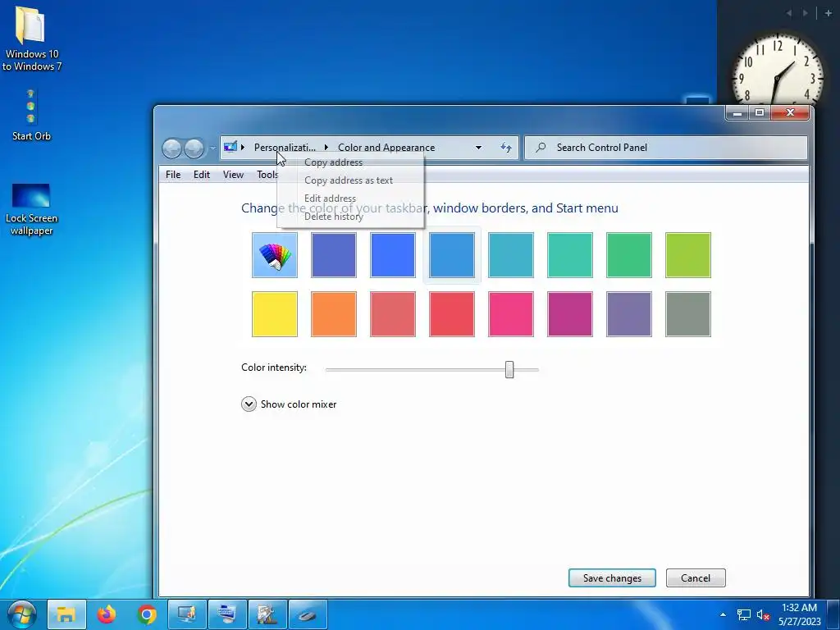This screenshot has height=630, width=840.
Task: Open the Edit menu
Action: pos(202,175)
